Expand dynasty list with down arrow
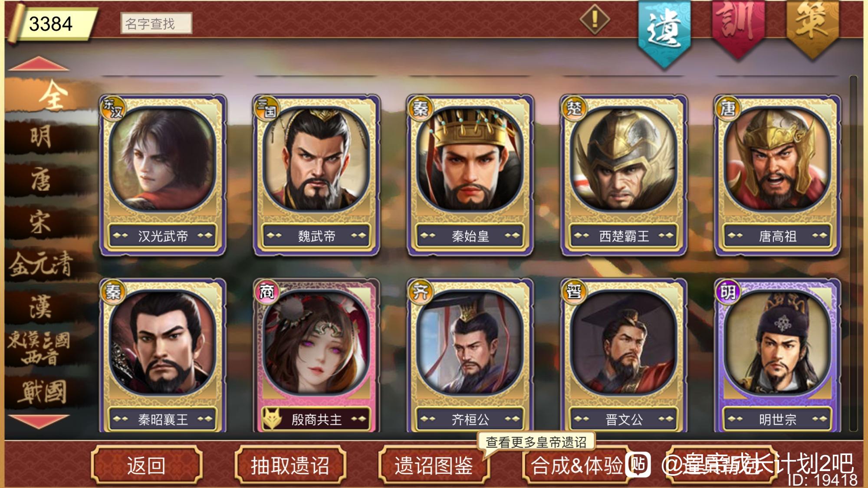 tap(38, 421)
